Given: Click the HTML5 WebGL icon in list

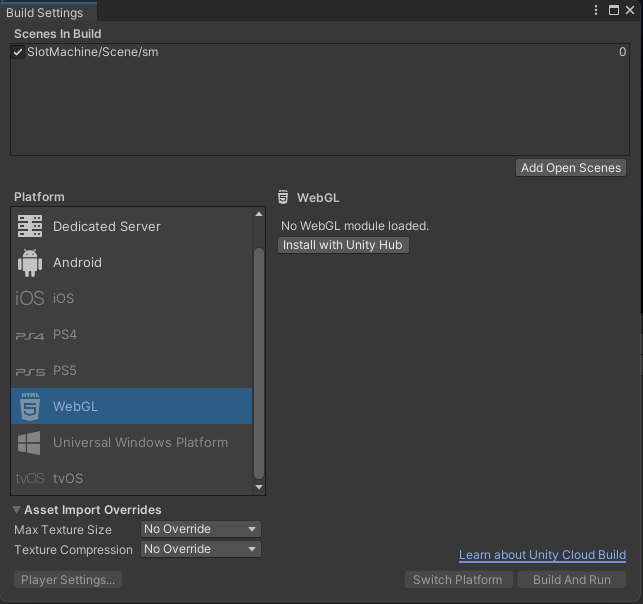Looking at the screenshot, I should 30,406.
